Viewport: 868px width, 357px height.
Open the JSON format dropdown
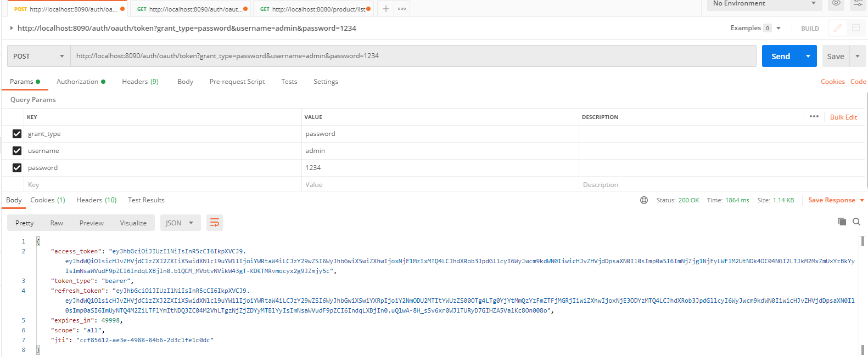click(180, 223)
